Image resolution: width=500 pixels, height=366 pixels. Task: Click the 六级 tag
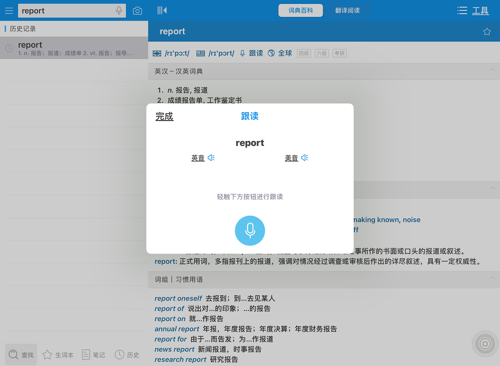[x=322, y=53]
